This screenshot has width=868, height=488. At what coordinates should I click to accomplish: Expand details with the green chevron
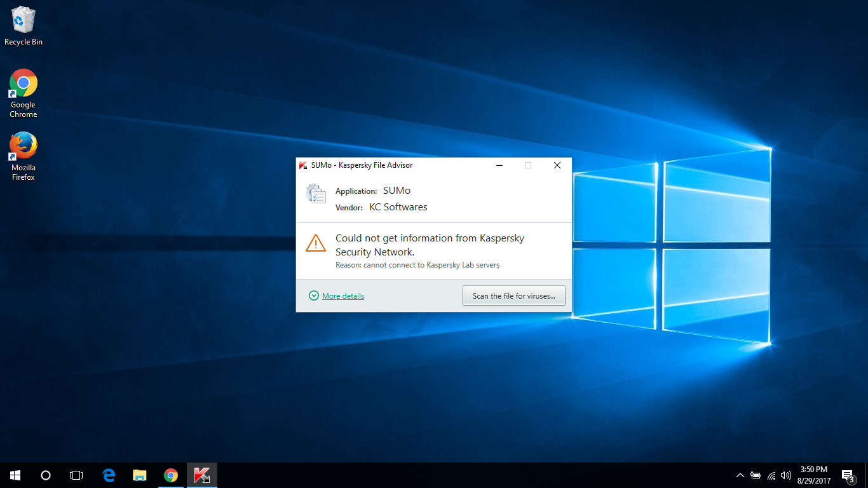point(313,295)
